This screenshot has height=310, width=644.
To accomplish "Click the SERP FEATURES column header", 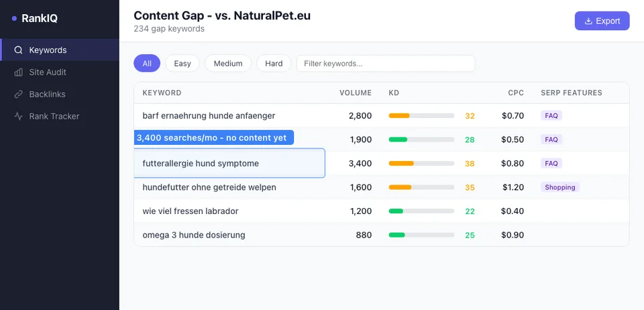I will click(572, 93).
